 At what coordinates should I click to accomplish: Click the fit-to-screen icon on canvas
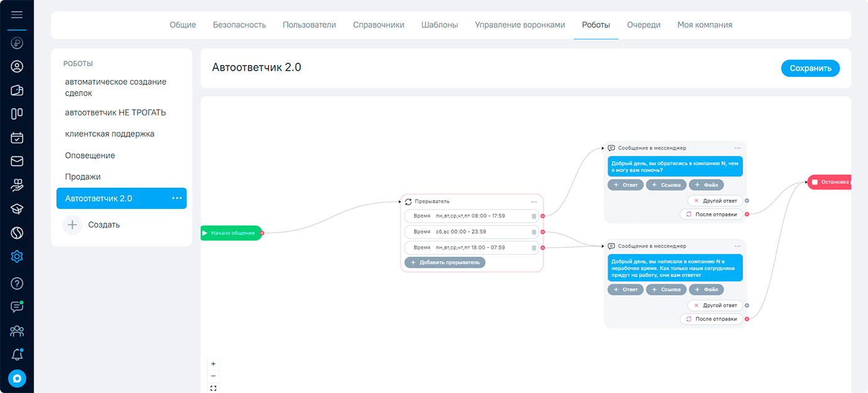pos(213,388)
